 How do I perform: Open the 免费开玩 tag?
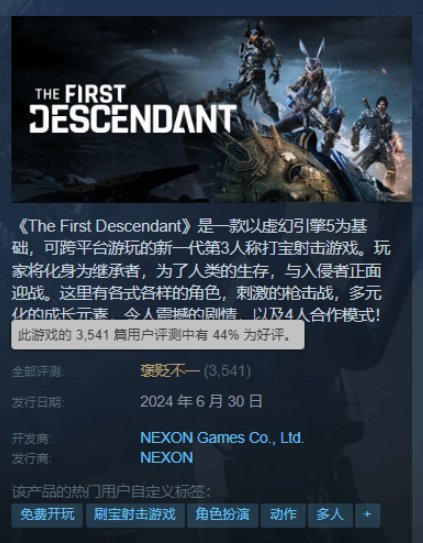click(47, 515)
